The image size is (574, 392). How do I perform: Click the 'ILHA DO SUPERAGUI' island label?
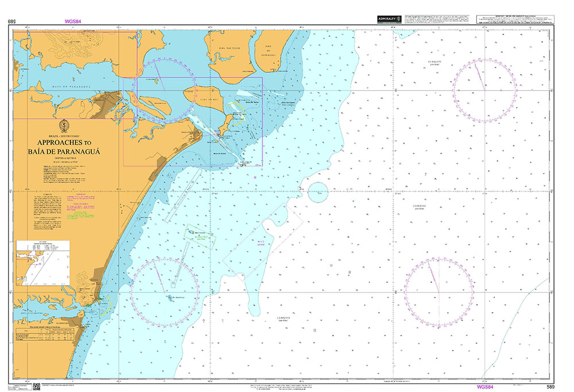(268, 51)
